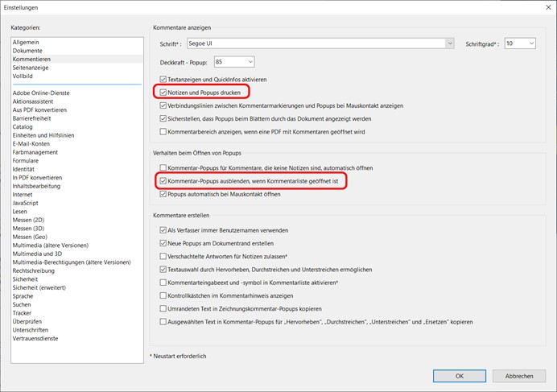Enable Kommentarteingabeext und -symbol checkbox
Image resolution: width=557 pixels, height=392 pixels.
pyautogui.click(x=163, y=283)
